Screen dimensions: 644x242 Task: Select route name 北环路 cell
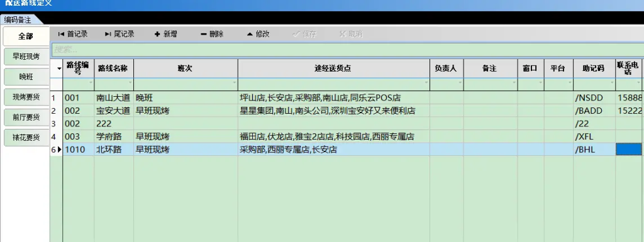coord(114,150)
